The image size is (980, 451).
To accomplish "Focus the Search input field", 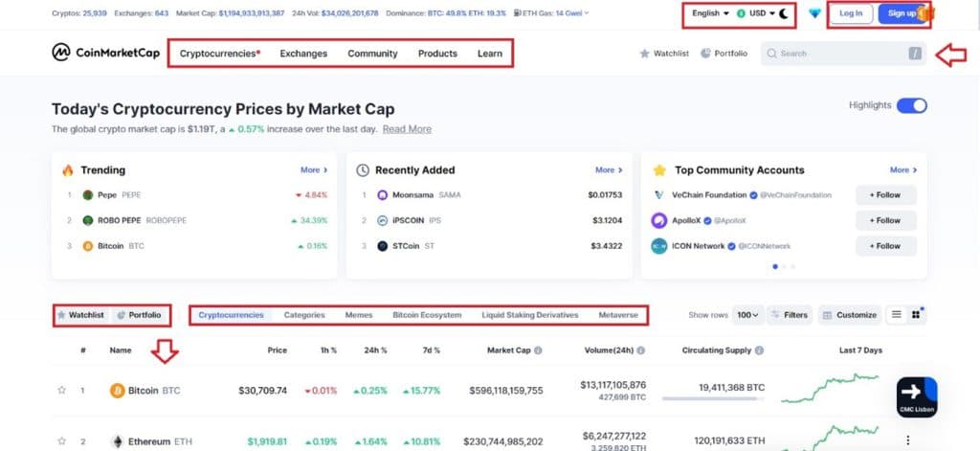I will 844,54.
